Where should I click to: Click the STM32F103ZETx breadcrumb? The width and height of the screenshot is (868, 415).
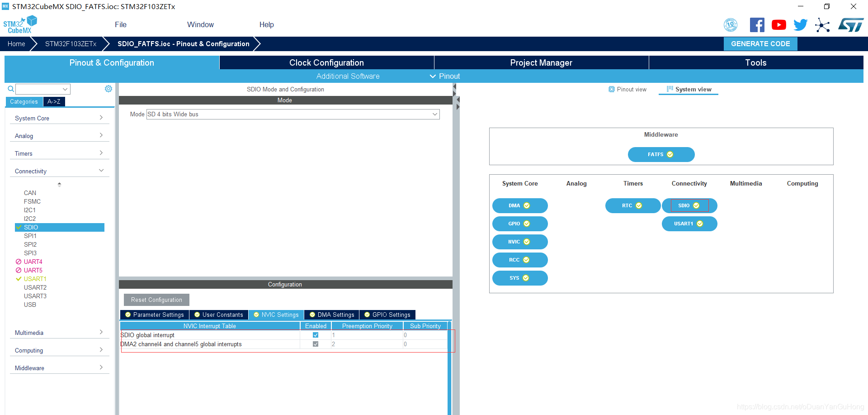[x=71, y=44]
